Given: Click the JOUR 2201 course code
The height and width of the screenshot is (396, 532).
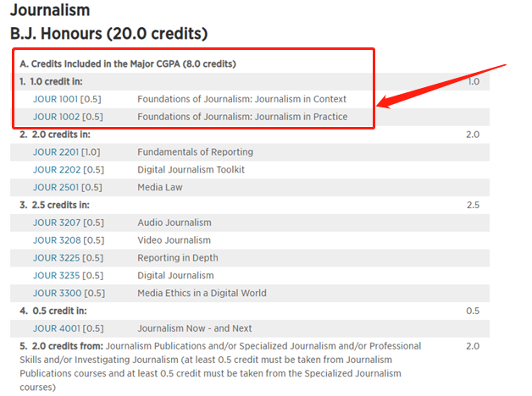Looking at the screenshot, I should point(55,152).
